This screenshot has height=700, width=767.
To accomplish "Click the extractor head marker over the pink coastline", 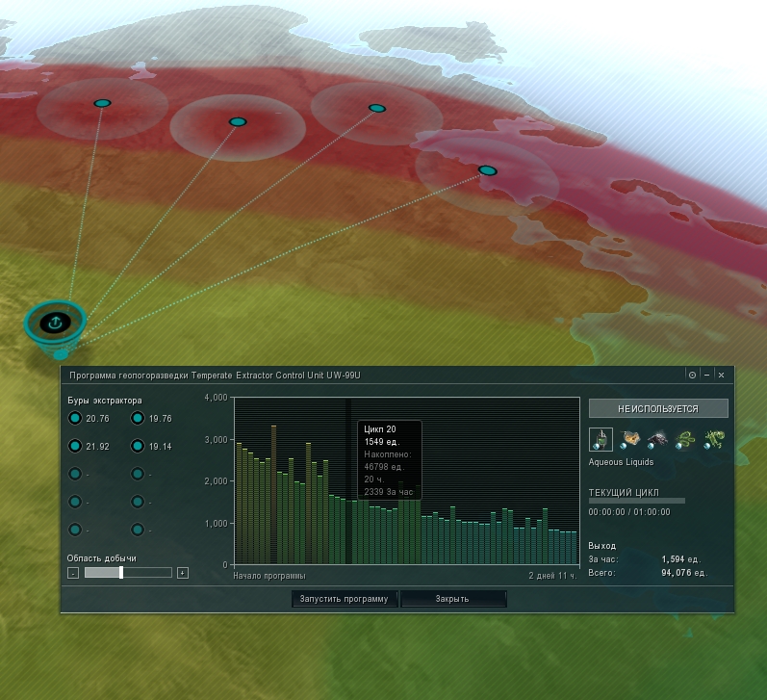I will click(x=487, y=170).
